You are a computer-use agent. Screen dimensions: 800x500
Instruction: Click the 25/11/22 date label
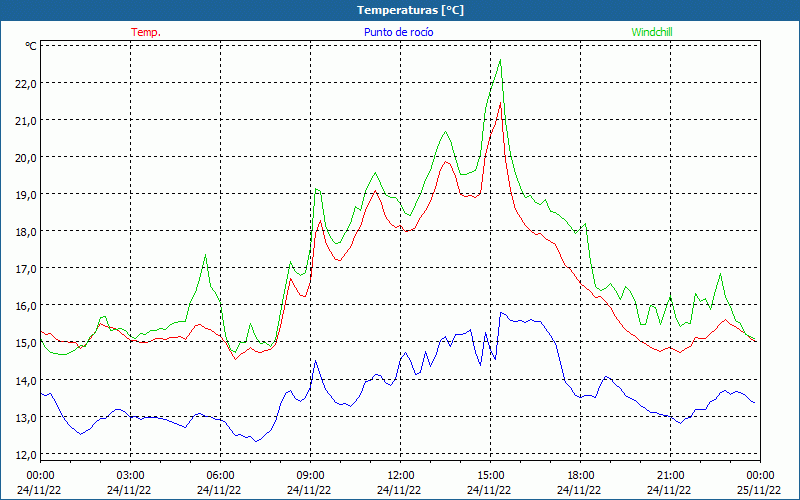pyautogui.click(x=759, y=490)
